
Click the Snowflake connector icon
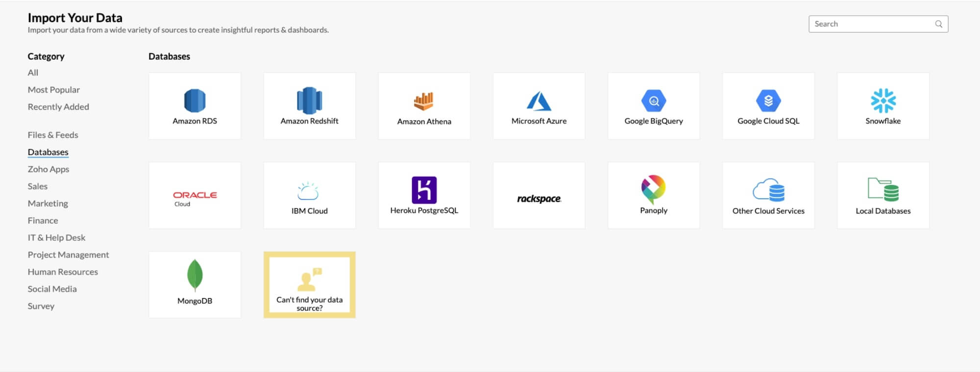(x=883, y=101)
